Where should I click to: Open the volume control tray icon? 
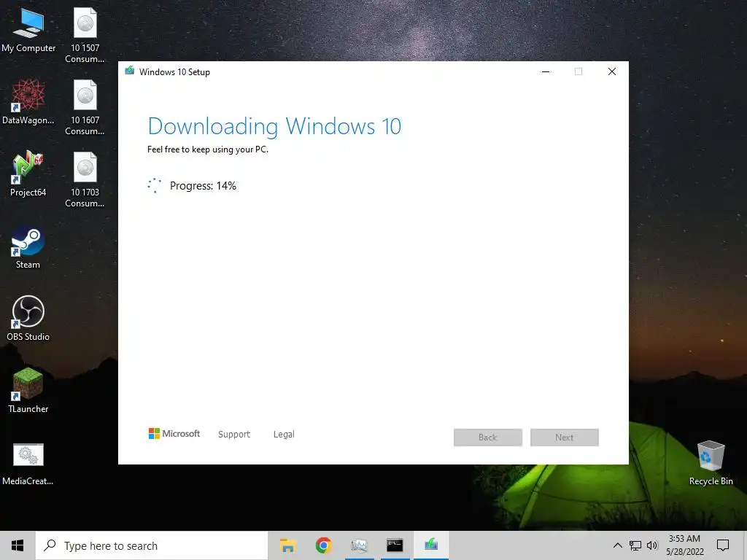click(652, 545)
